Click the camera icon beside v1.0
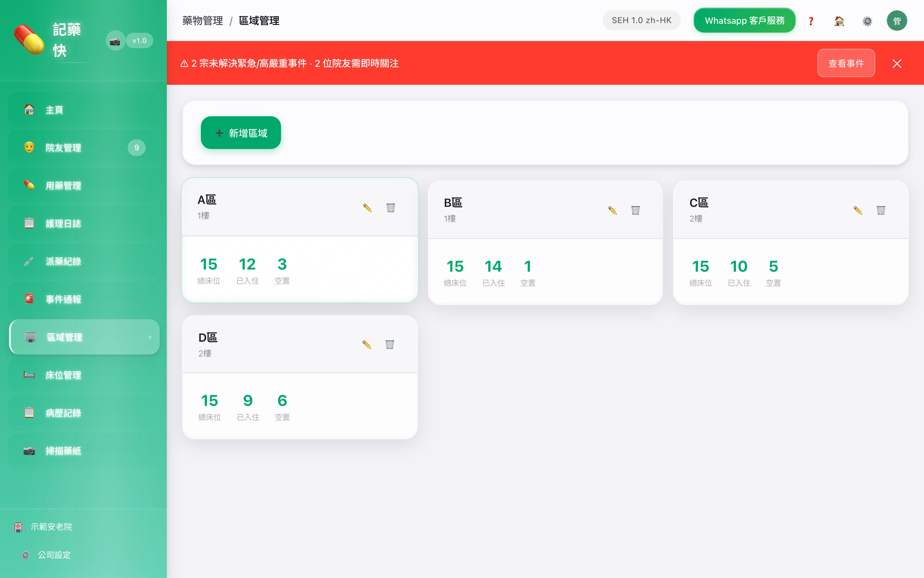 pyautogui.click(x=115, y=40)
